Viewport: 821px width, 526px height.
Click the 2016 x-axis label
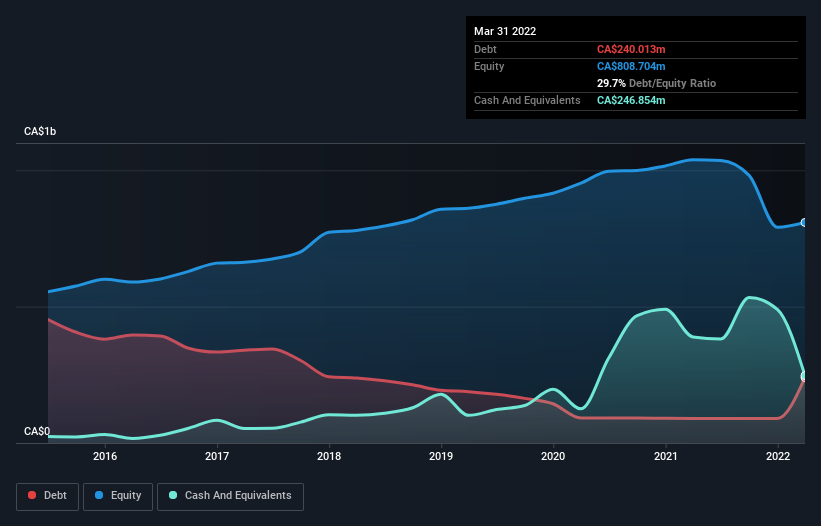[105, 456]
